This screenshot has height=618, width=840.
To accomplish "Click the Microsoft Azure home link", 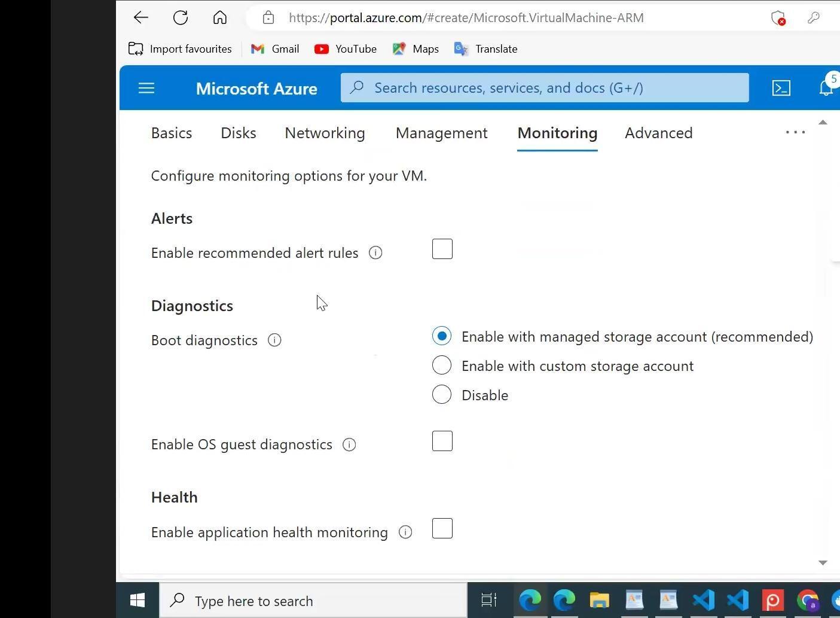I will [x=256, y=89].
